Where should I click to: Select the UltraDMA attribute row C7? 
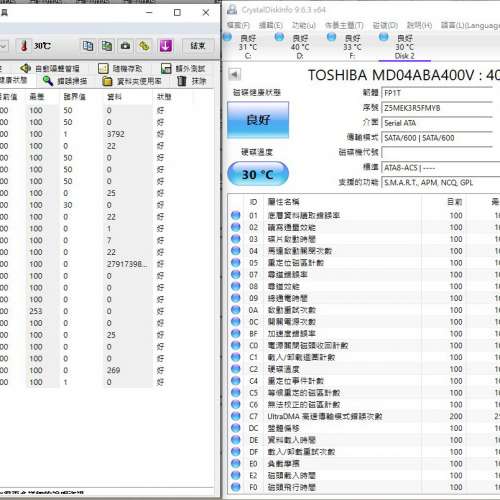coord(364,416)
